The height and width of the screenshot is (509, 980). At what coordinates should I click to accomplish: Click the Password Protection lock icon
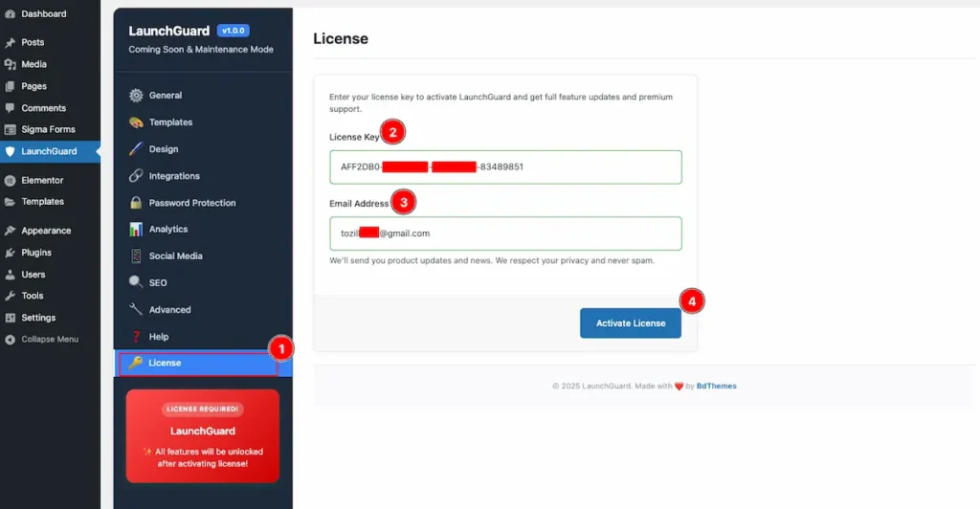tap(136, 203)
